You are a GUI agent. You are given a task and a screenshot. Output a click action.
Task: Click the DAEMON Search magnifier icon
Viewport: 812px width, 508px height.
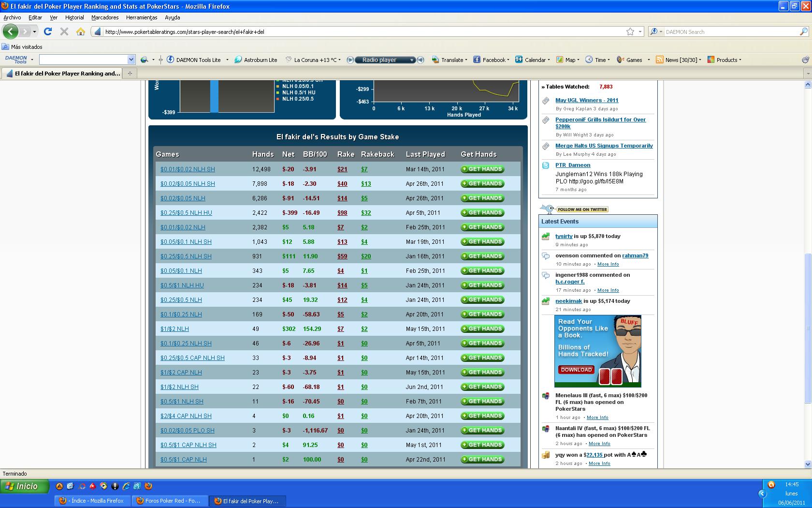(x=804, y=31)
